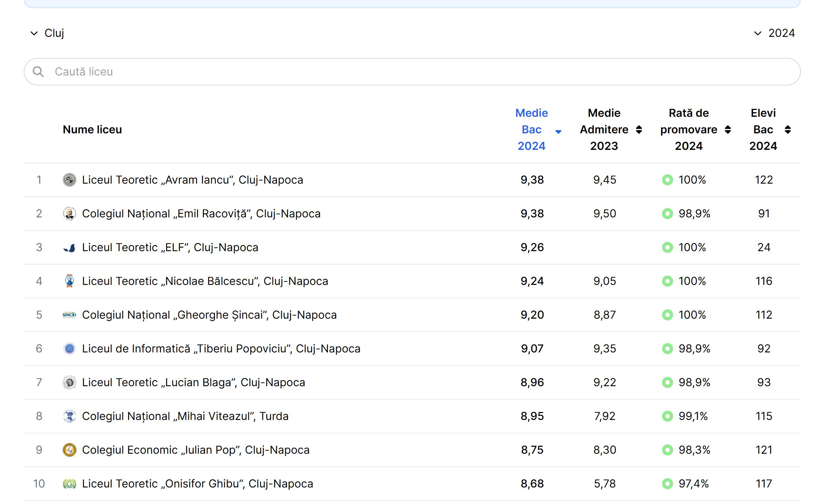Click the Emil Racoviță school logo icon
This screenshot has height=504, width=835.
click(x=69, y=214)
